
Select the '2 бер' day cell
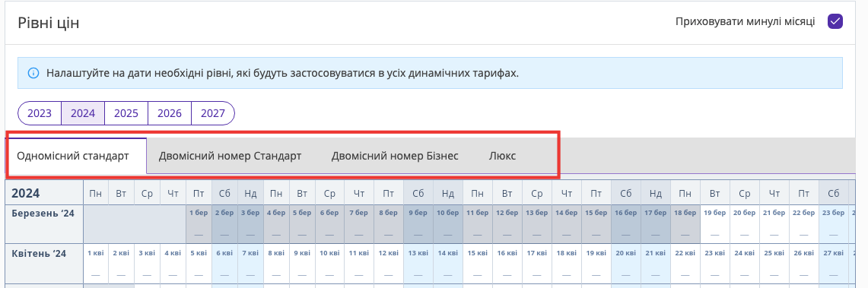[224, 224]
